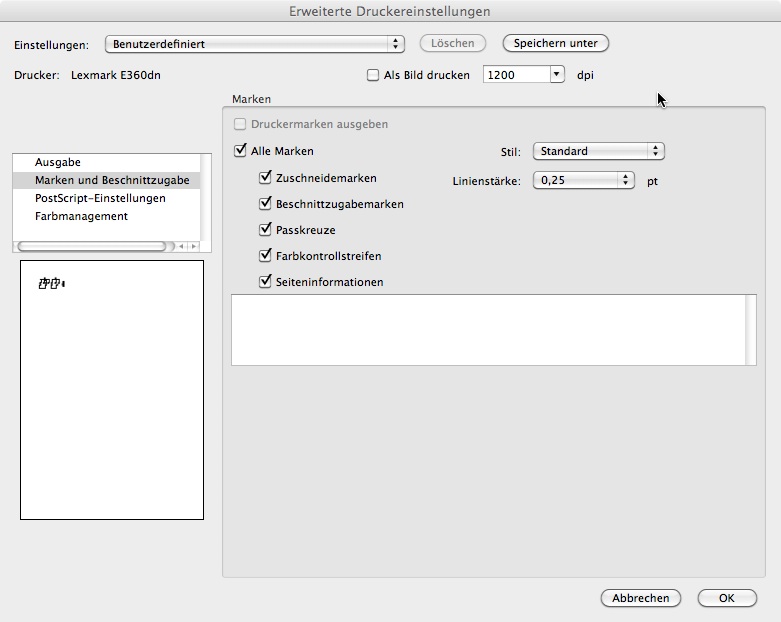Toggle the Zuschneidemarken checkbox
This screenshot has height=622, width=781.
[x=266, y=178]
